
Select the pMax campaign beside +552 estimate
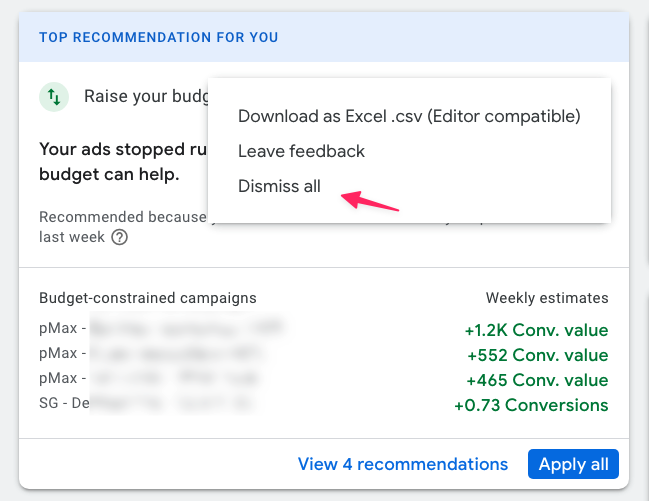(x=151, y=353)
